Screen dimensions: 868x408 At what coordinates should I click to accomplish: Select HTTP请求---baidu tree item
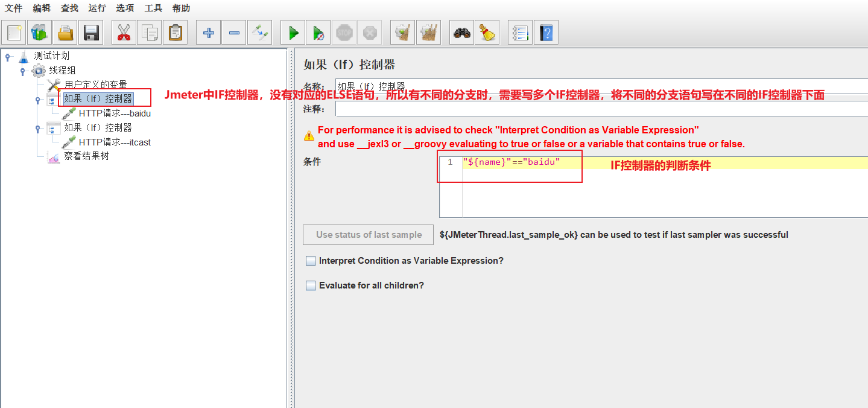(x=115, y=113)
